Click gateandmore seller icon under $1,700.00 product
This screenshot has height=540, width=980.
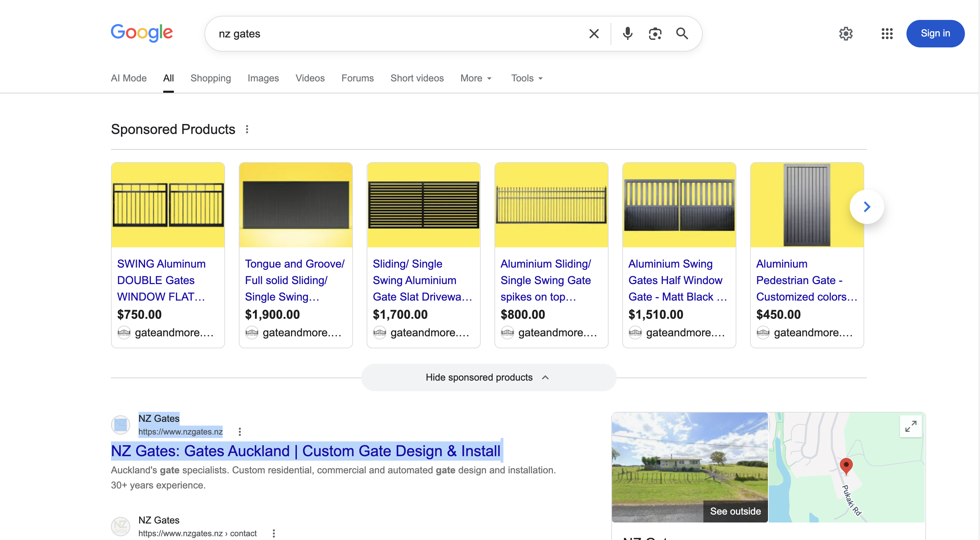(x=380, y=333)
